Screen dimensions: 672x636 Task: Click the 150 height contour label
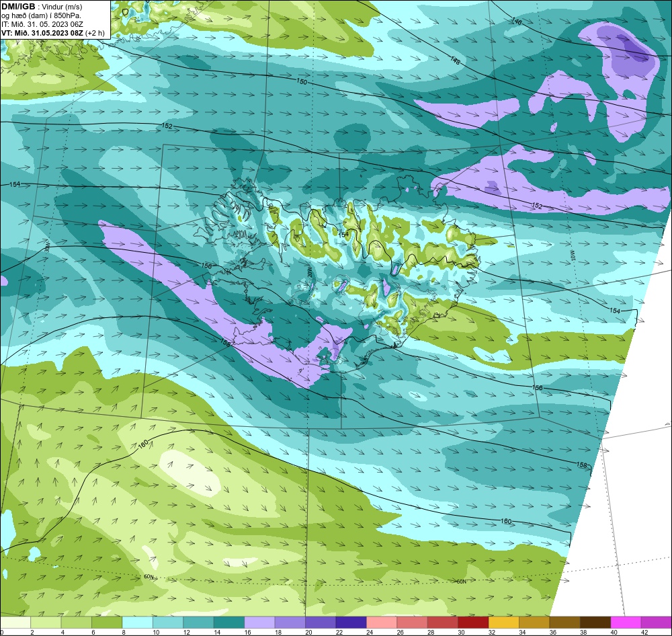pos(302,81)
